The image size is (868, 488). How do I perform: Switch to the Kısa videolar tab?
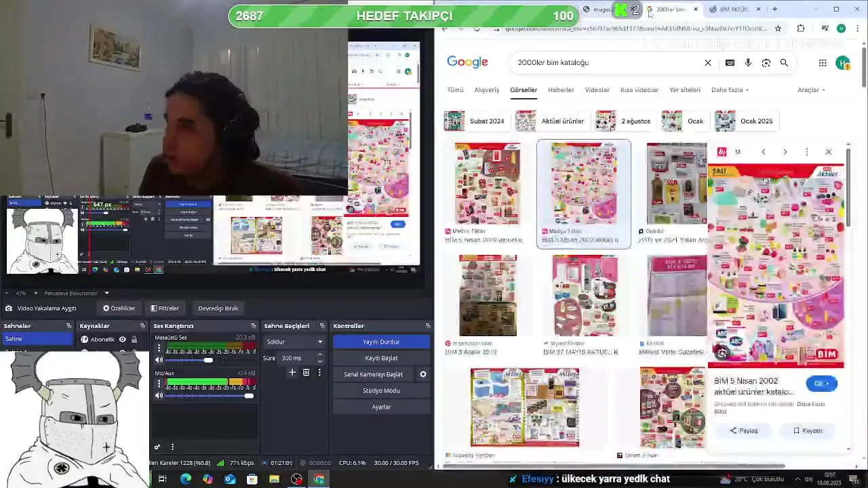[639, 90]
